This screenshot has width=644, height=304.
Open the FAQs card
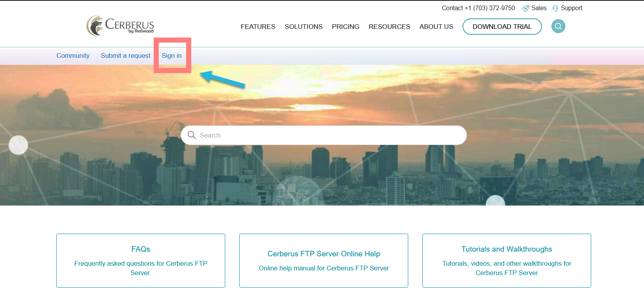141,261
